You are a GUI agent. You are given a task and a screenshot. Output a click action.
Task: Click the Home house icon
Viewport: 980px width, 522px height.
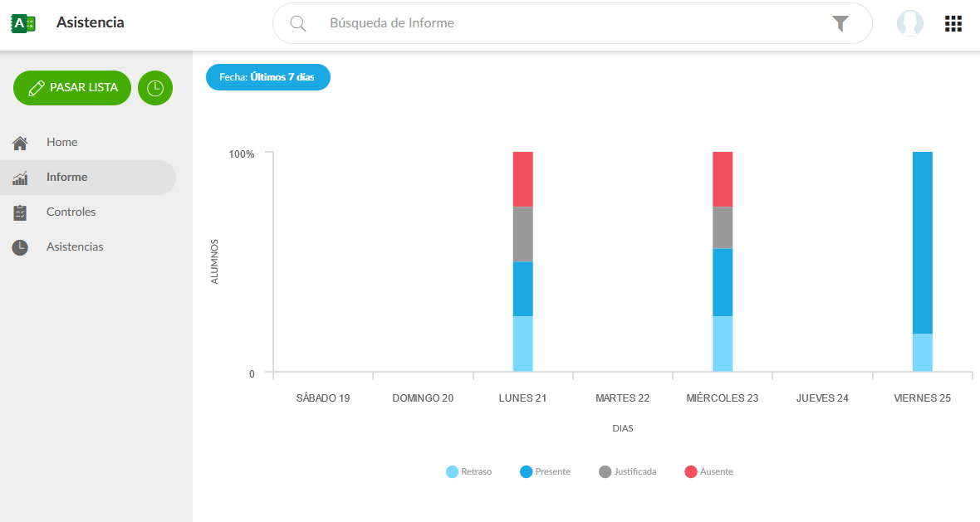tap(21, 143)
